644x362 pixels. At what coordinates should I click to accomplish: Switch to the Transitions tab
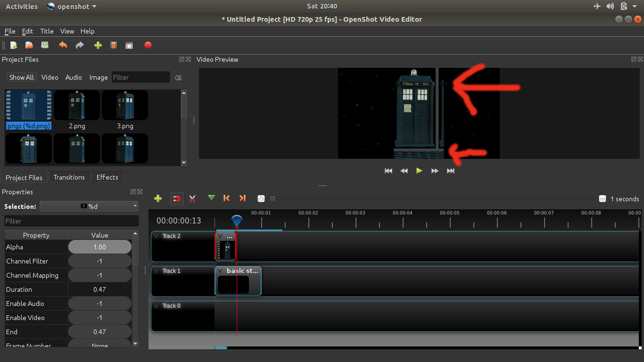(x=69, y=177)
